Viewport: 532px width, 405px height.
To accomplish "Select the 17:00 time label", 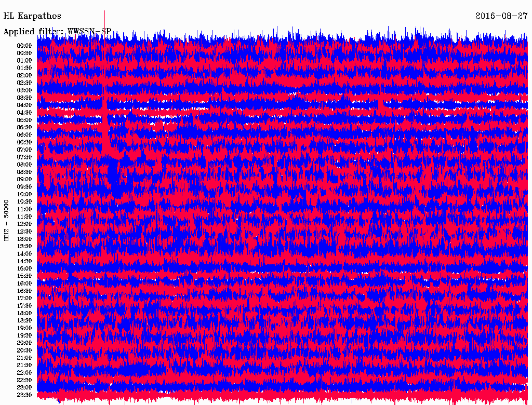I will click(x=24, y=299).
